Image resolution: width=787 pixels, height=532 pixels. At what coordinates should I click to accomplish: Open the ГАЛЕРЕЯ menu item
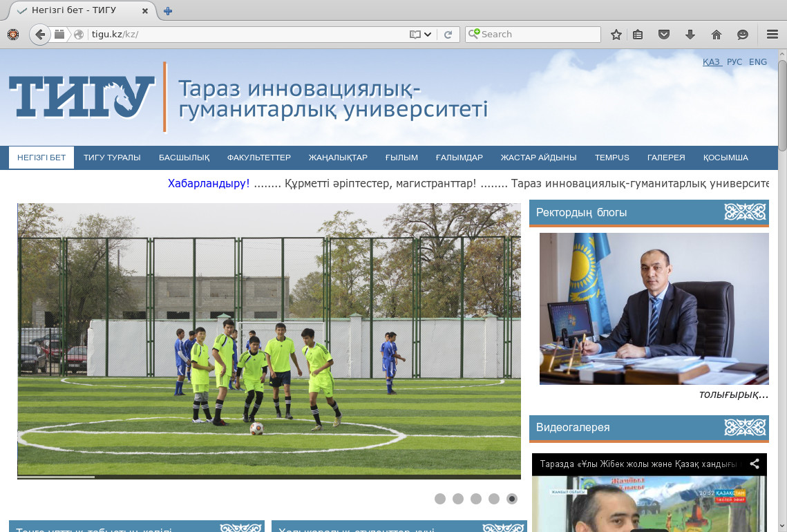click(x=666, y=158)
